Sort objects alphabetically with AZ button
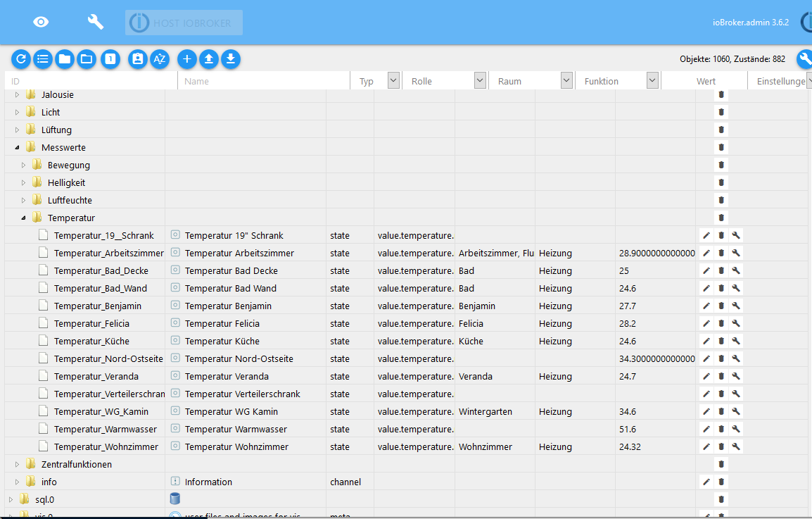 coord(160,59)
